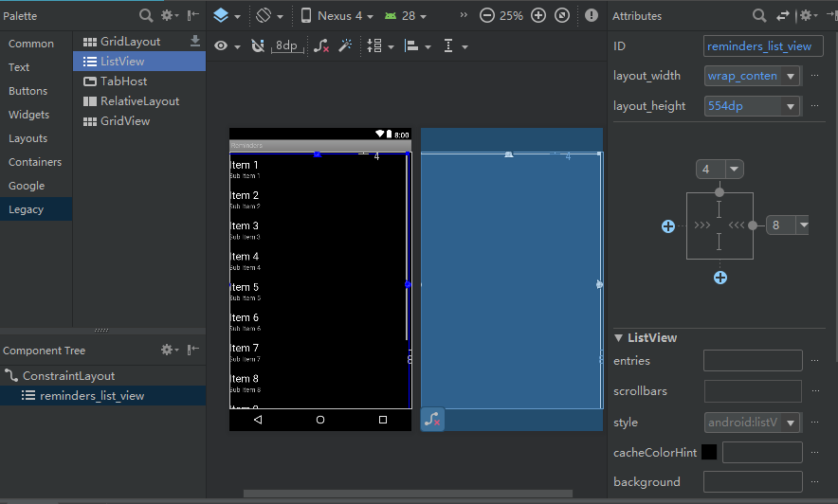The image size is (838, 504).
Task: Click Item 5 in preview list
Action: tap(245, 287)
